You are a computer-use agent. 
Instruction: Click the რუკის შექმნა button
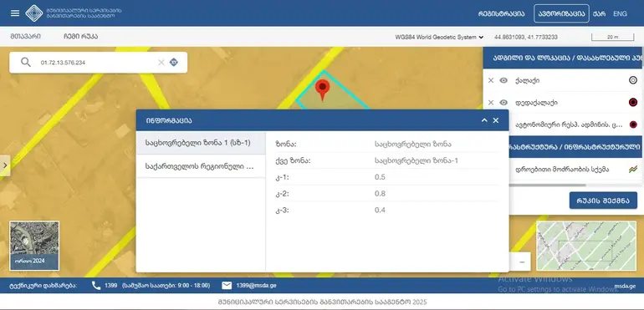pos(603,201)
